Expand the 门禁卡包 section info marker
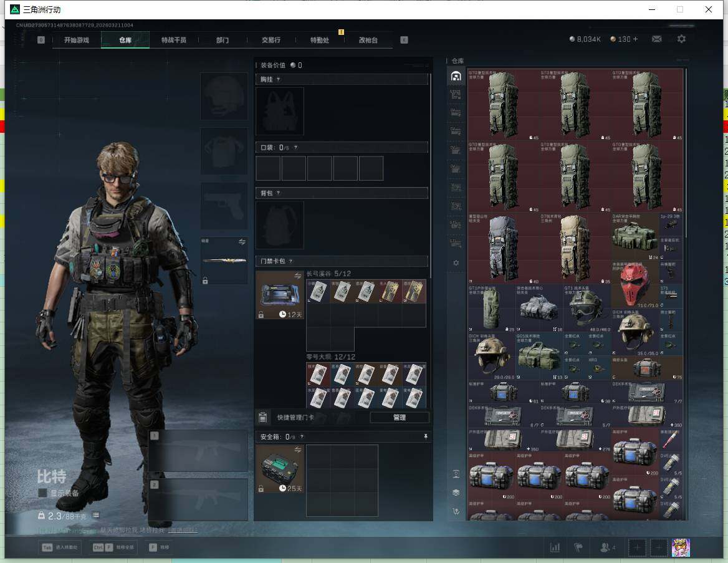 coord(291,261)
